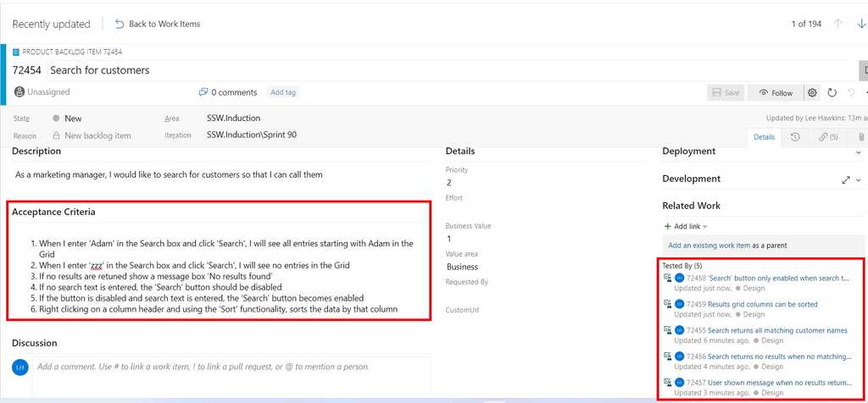Switch to the Details tab
The height and width of the screenshot is (403, 868).
pos(764,136)
